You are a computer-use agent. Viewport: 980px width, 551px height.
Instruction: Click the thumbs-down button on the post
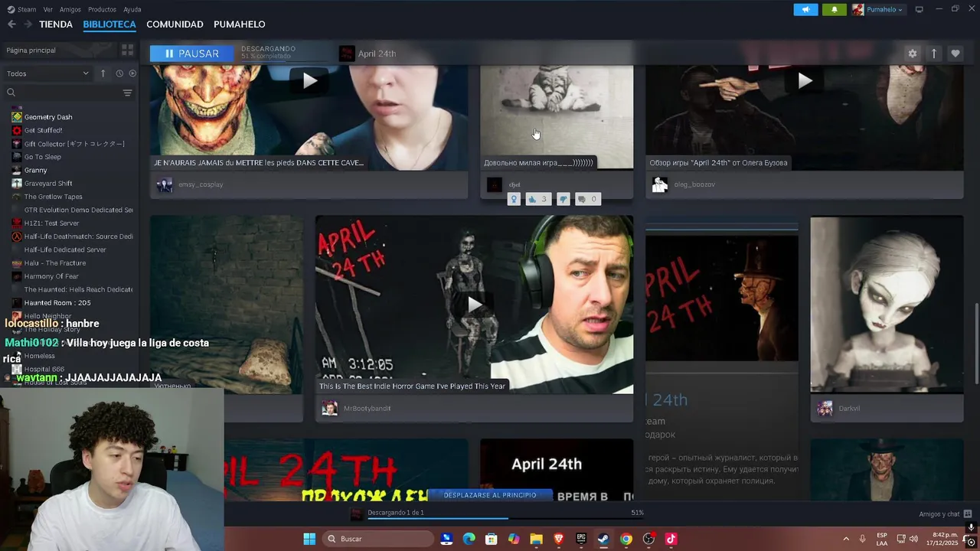[x=563, y=199]
